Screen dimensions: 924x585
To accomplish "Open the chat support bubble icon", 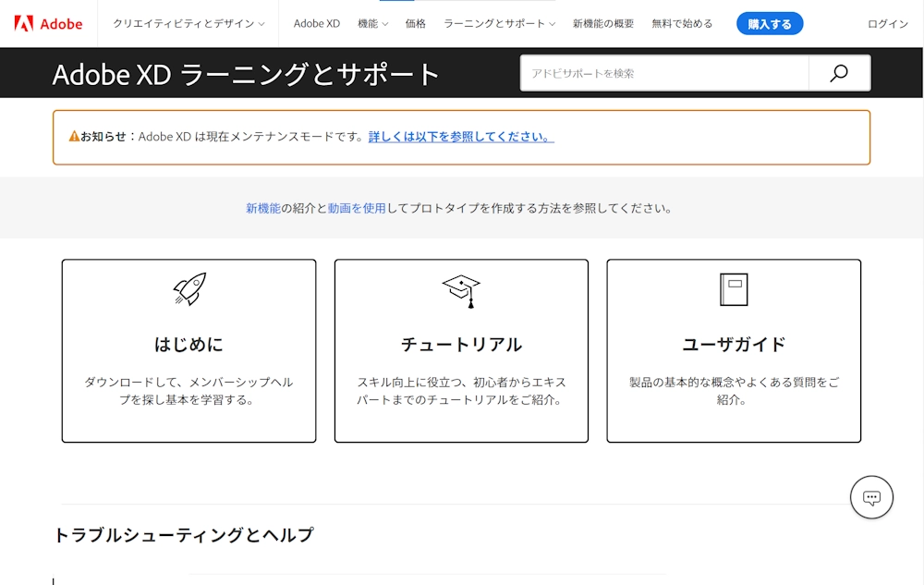I will coord(871,497).
